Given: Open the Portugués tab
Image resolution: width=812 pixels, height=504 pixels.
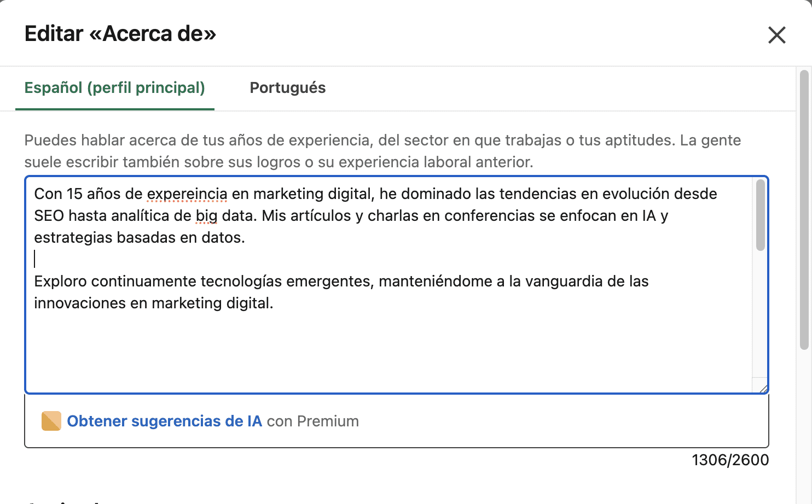Looking at the screenshot, I should pos(287,88).
